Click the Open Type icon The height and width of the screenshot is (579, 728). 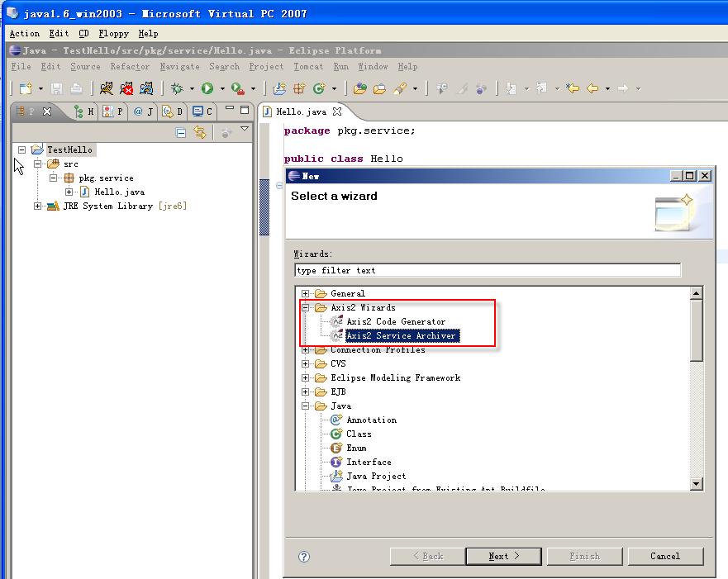(x=359, y=88)
